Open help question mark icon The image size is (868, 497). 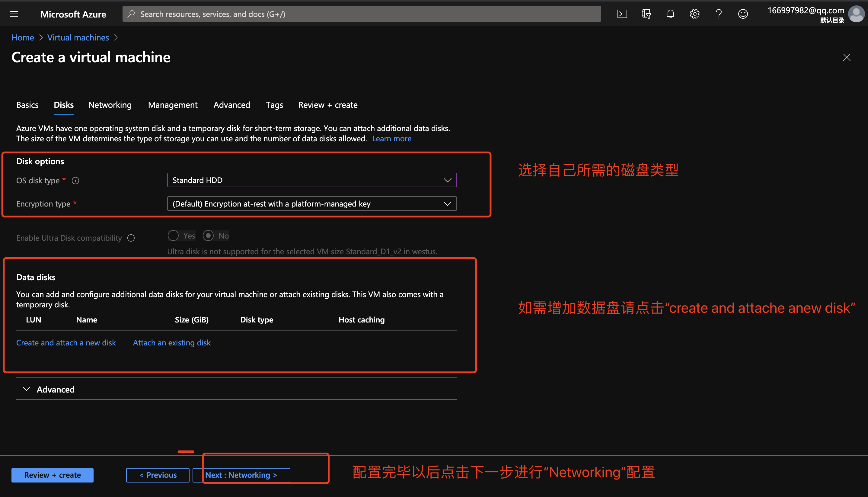pyautogui.click(x=719, y=14)
